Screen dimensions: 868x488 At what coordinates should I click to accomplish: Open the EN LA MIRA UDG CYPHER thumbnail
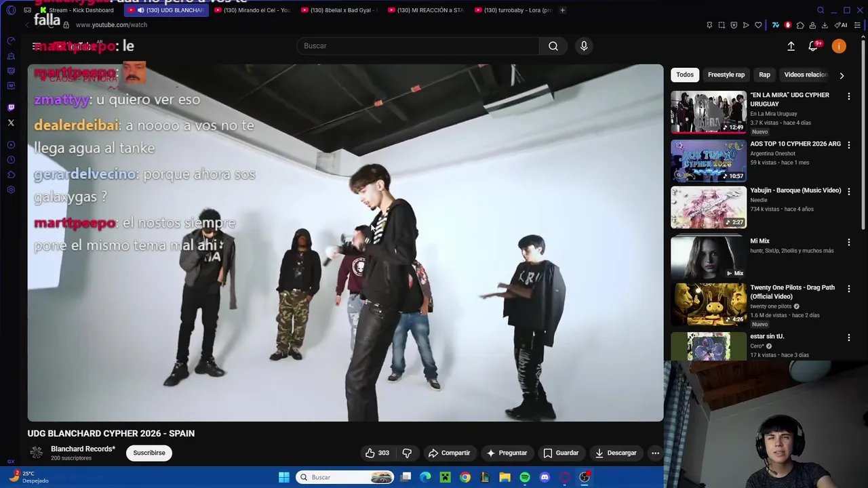tap(709, 112)
